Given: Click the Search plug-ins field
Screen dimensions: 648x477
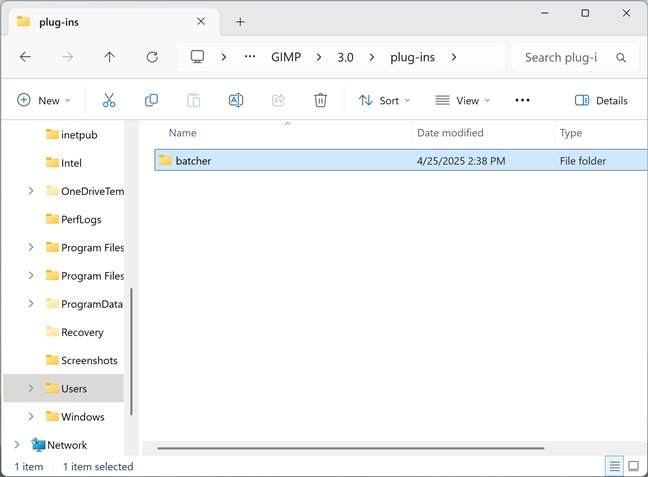Looking at the screenshot, I should [574, 57].
